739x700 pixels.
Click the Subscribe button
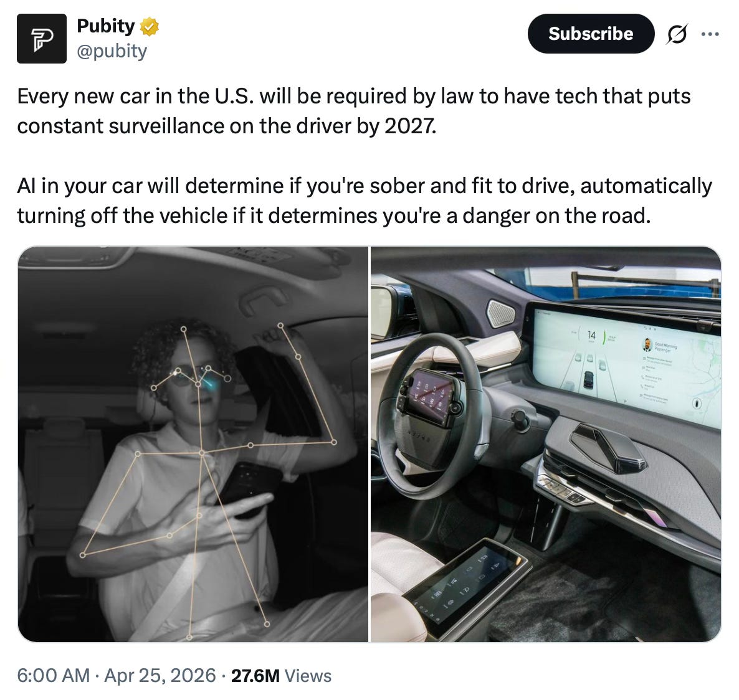(x=591, y=34)
